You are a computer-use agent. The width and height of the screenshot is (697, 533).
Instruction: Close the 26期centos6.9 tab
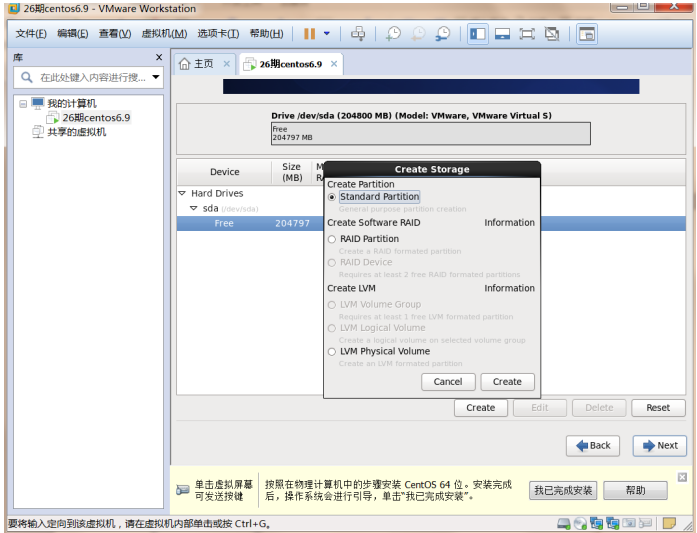coord(334,64)
